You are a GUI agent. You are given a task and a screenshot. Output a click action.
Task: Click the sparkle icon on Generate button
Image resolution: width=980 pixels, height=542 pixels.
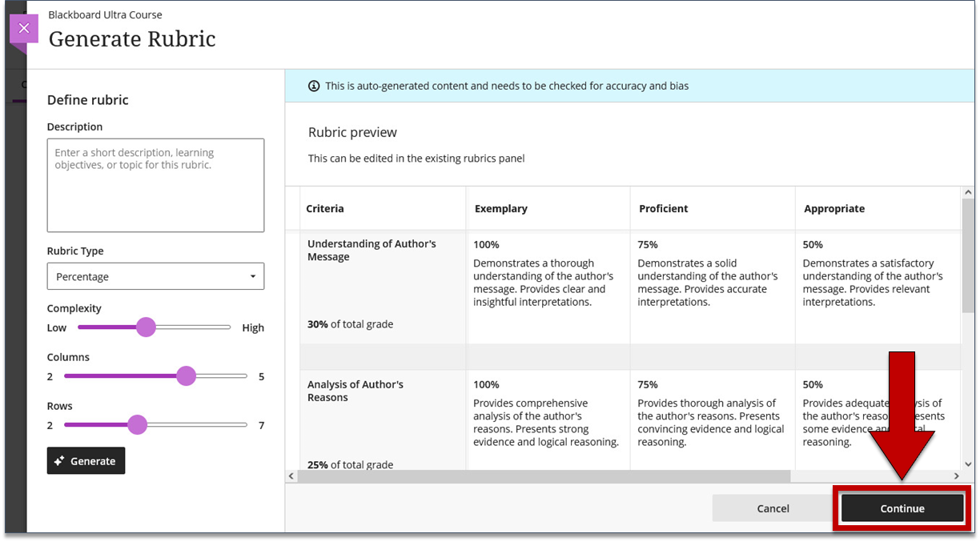point(59,461)
